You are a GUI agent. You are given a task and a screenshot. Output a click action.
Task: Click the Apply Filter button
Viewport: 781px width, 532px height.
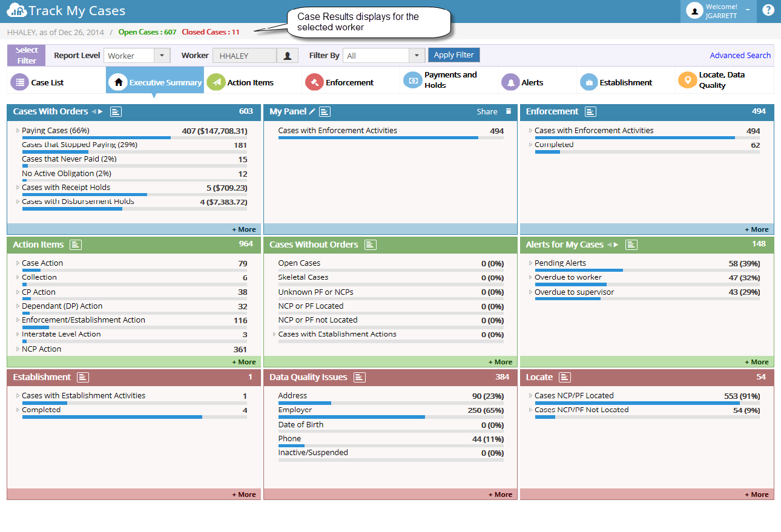454,55
